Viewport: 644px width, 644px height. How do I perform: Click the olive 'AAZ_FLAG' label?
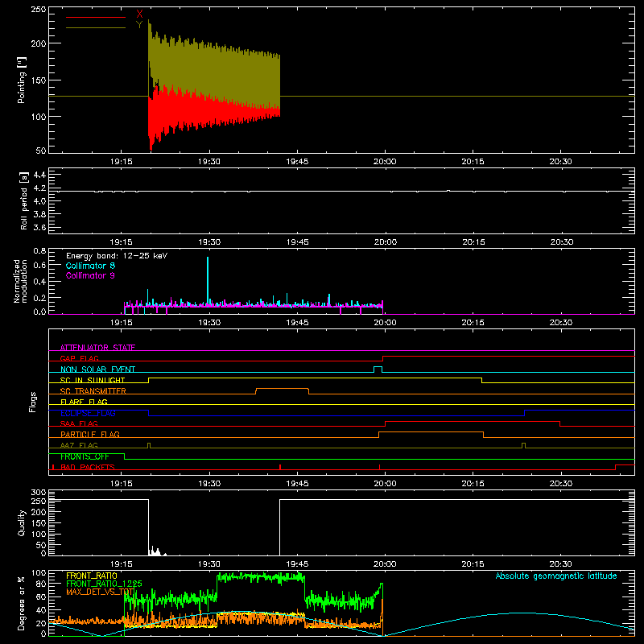point(79,445)
